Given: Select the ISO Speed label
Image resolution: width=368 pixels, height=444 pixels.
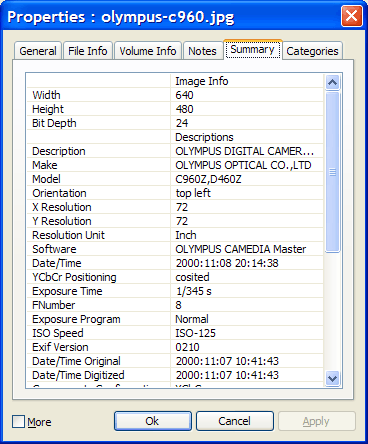Looking at the screenshot, I should pos(58,333).
